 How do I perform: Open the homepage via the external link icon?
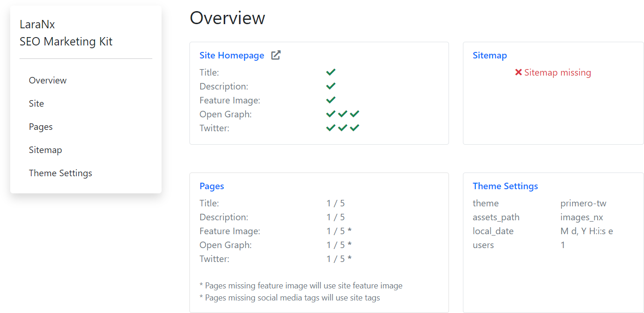275,55
